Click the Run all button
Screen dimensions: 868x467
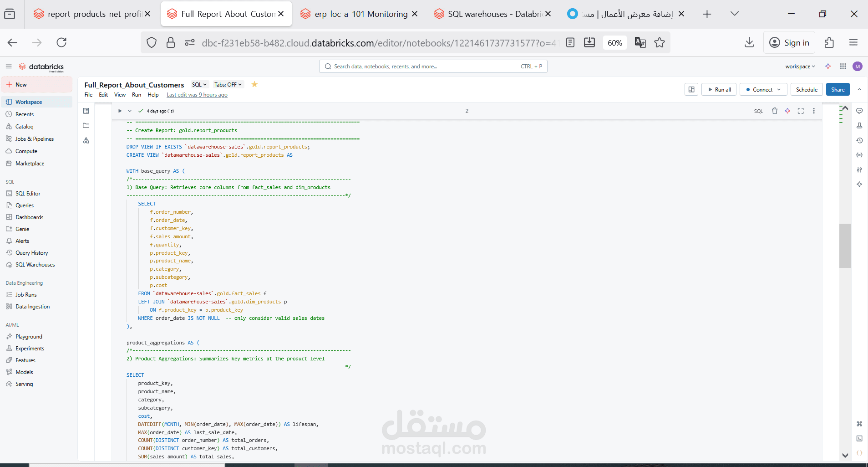click(x=719, y=89)
